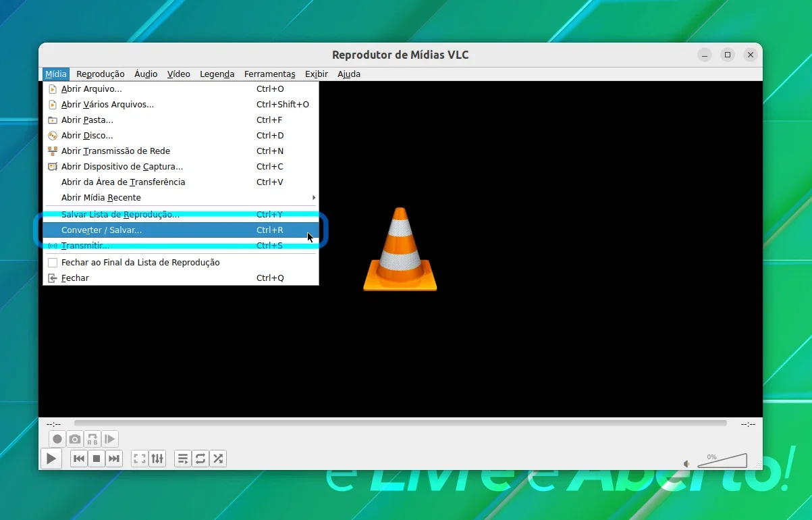Screen dimensions: 812x520
Task: Open the Mídia menu
Action: [x=56, y=74]
